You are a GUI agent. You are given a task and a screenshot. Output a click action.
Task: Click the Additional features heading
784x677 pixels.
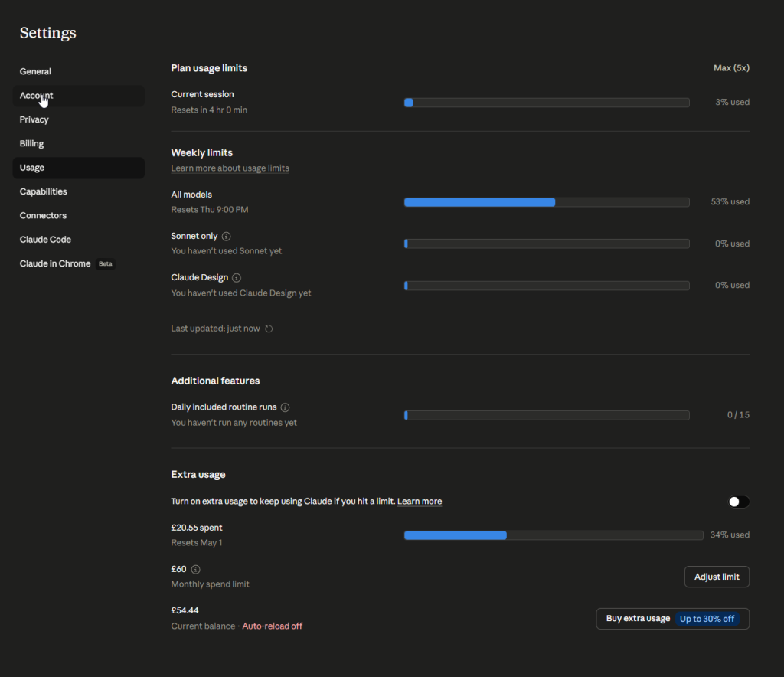(215, 381)
